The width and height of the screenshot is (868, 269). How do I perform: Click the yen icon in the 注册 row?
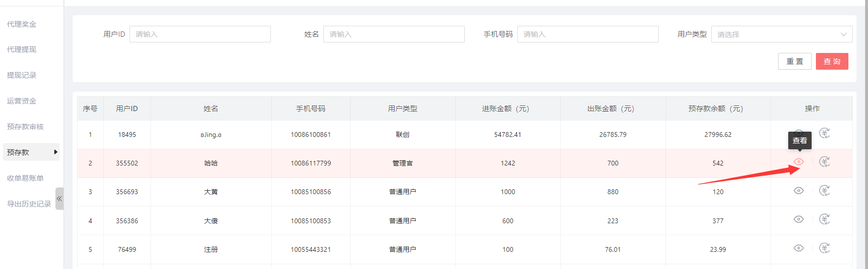coord(824,248)
